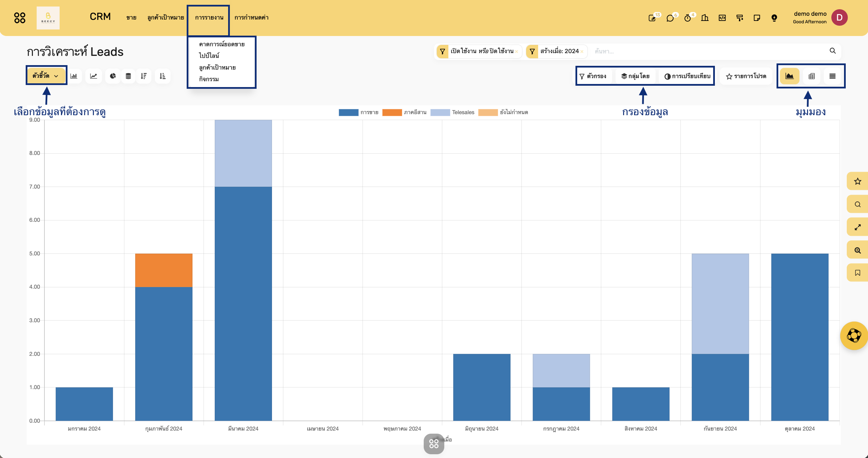868x458 pixels.
Task: Open the chat messages icon with badge 6
Action: tap(670, 18)
